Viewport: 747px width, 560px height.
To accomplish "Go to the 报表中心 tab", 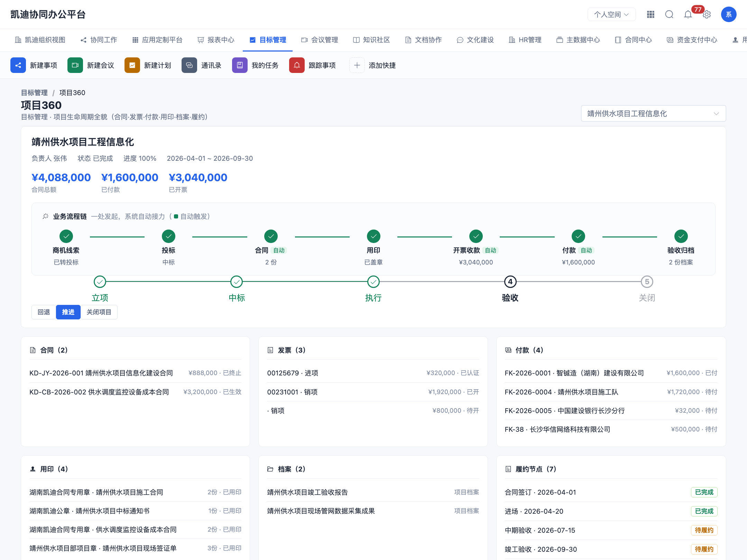I will pyautogui.click(x=216, y=40).
